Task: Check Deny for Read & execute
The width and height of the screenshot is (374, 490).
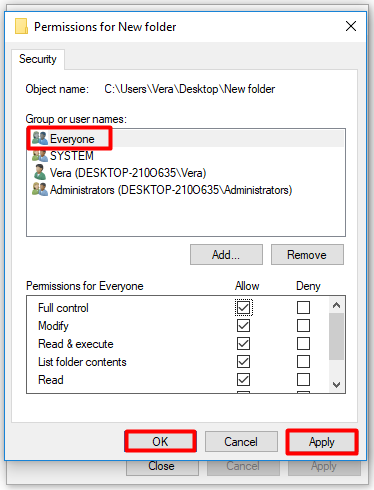Action: [303, 343]
